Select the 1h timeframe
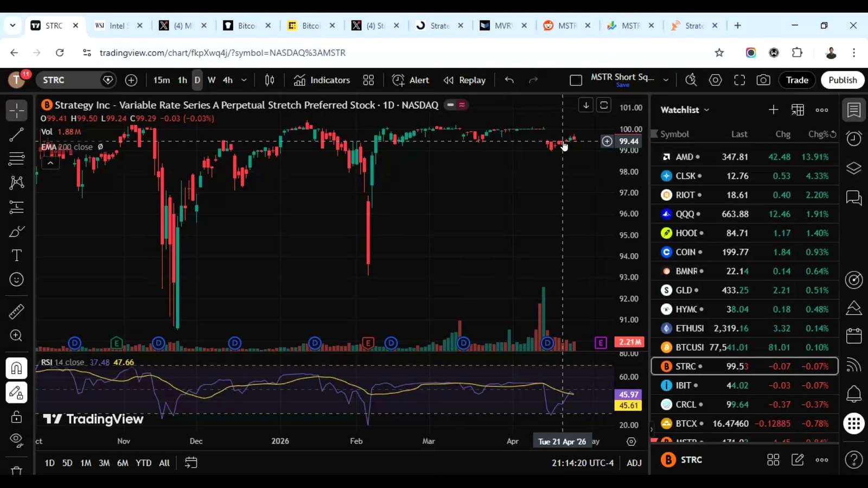The width and height of the screenshot is (868, 488). tap(182, 80)
